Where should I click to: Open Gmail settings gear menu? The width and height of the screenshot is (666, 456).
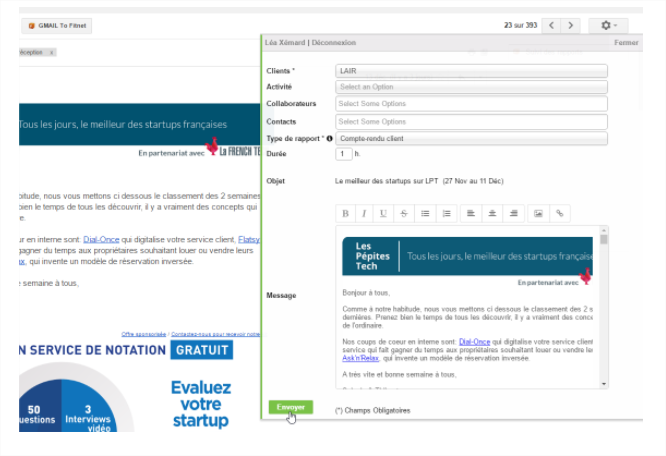[608, 25]
